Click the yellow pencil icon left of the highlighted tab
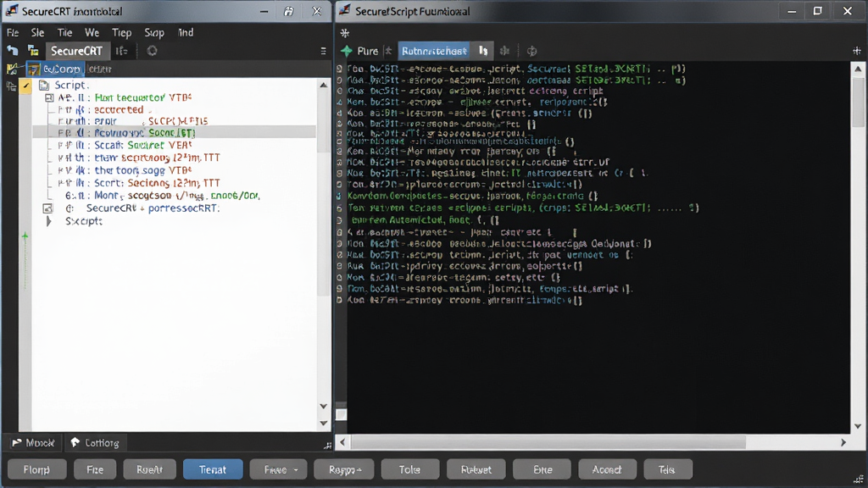Screen dimensions: 868x488 pyautogui.click(x=12, y=69)
